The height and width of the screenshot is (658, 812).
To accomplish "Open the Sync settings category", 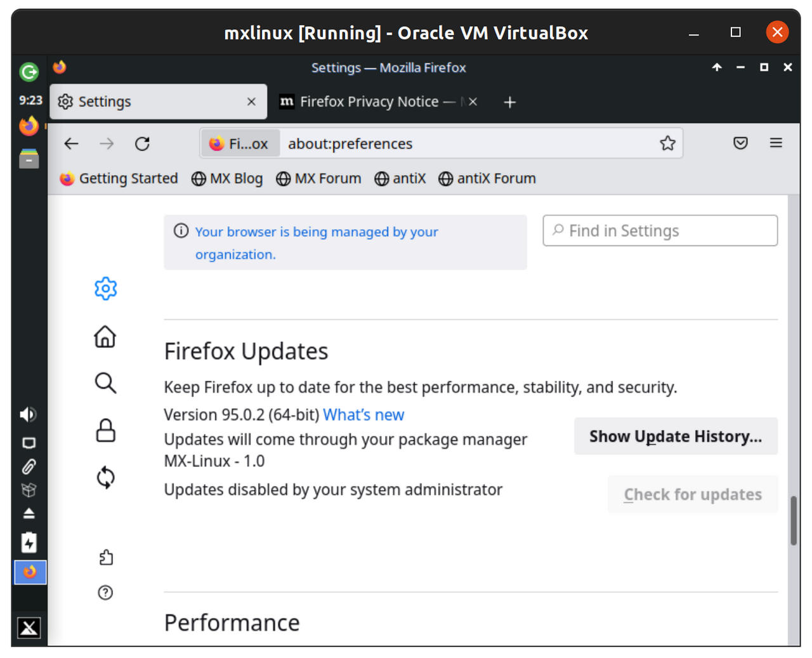I will point(105,477).
